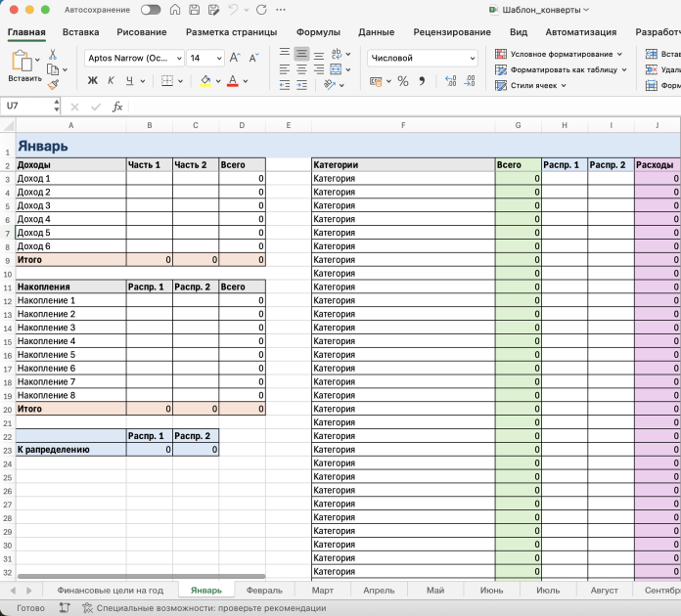Click the text orientation icon
The height and width of the screenshot is (616, 681).
point(330,85)
